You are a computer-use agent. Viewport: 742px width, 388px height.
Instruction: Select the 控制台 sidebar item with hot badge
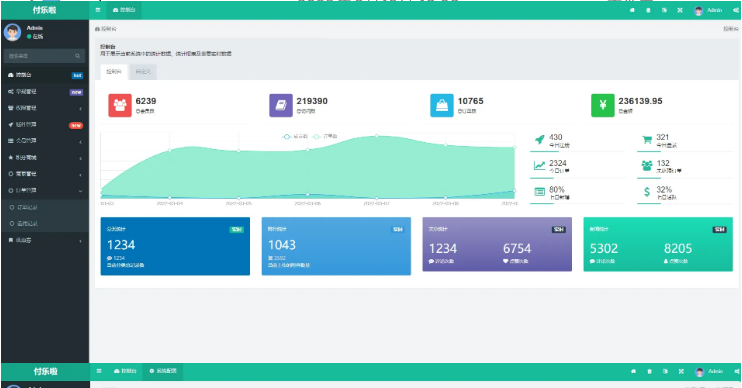click(44, 75)
